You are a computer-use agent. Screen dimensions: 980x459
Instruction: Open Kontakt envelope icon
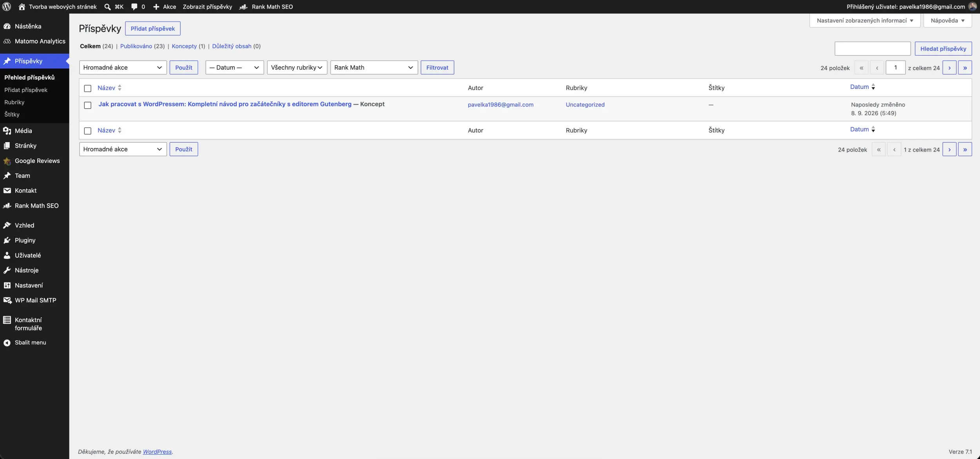[7, 191]
